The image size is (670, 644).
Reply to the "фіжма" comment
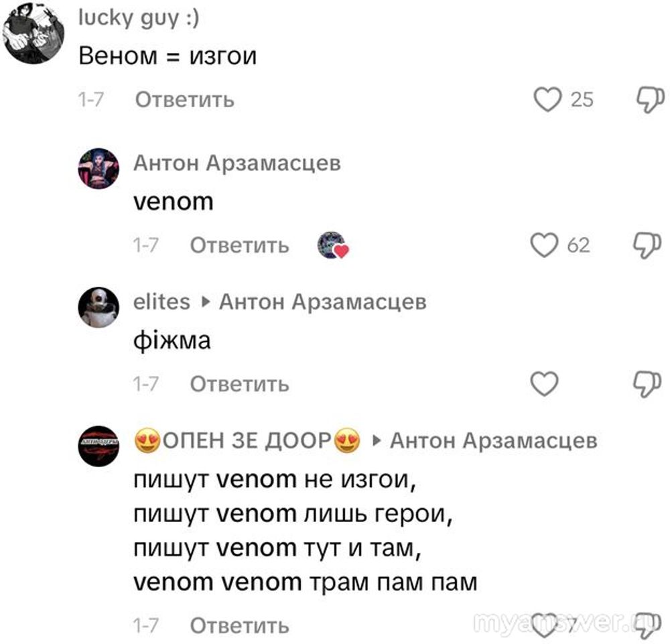click(239, 384)
